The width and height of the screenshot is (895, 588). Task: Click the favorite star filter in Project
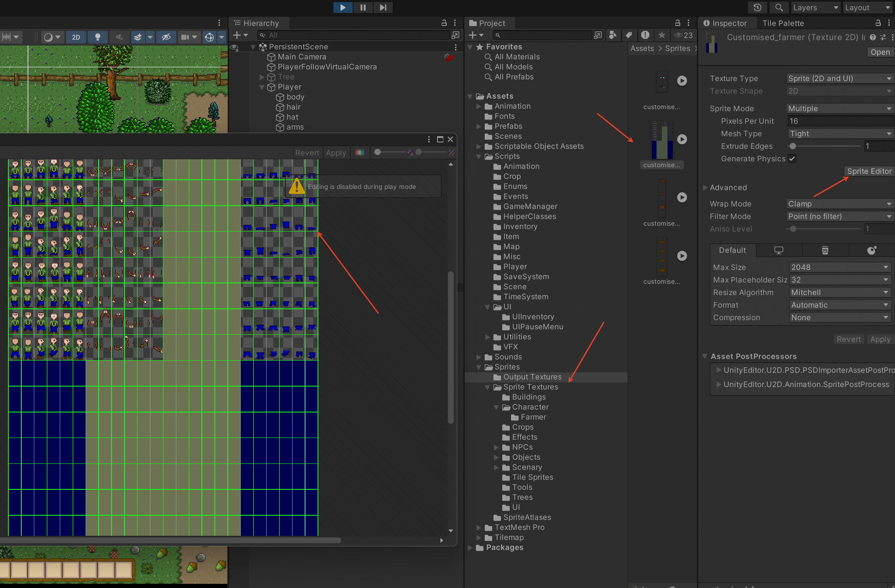point(662,35)
